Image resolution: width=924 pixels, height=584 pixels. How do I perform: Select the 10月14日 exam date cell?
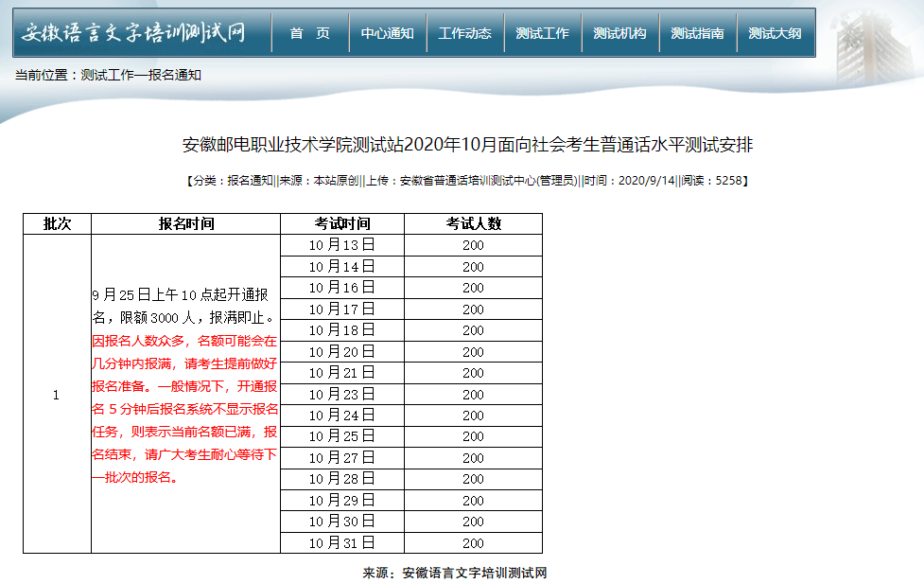click(342, 267)
